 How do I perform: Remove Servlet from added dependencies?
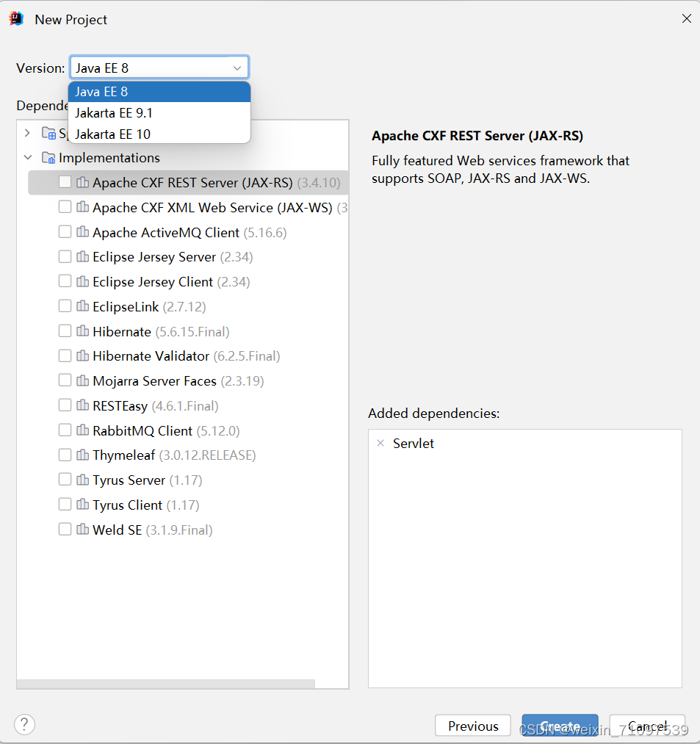[380, 443]
